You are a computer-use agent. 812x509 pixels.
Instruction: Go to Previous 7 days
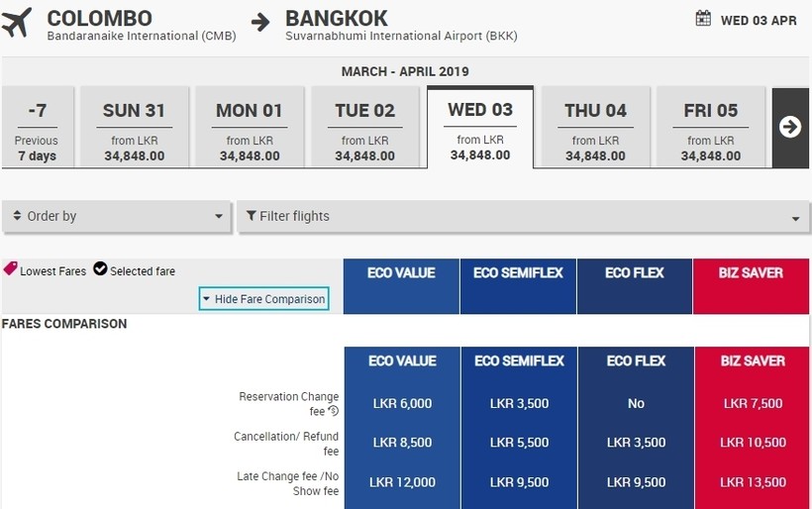(37, 129)
